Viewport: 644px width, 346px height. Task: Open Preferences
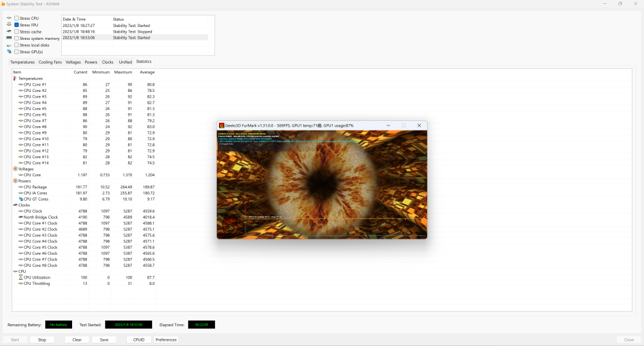tap(166, 340)
